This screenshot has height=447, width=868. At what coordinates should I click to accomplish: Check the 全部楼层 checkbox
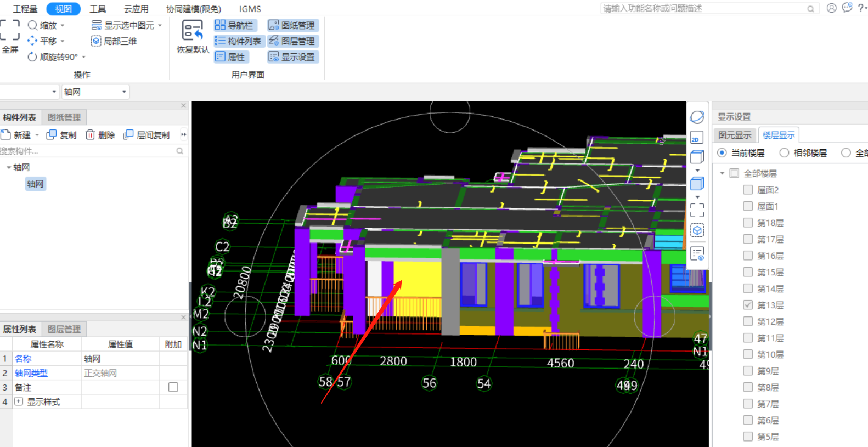[734, 173]
